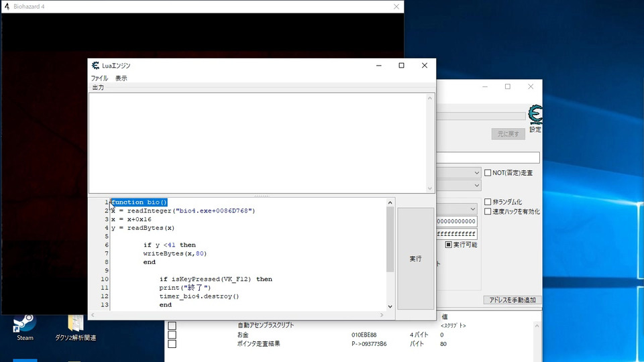Click the blank Lua output area
The height and width of the screenshot is (362, 644).
[x=258, y=143]
